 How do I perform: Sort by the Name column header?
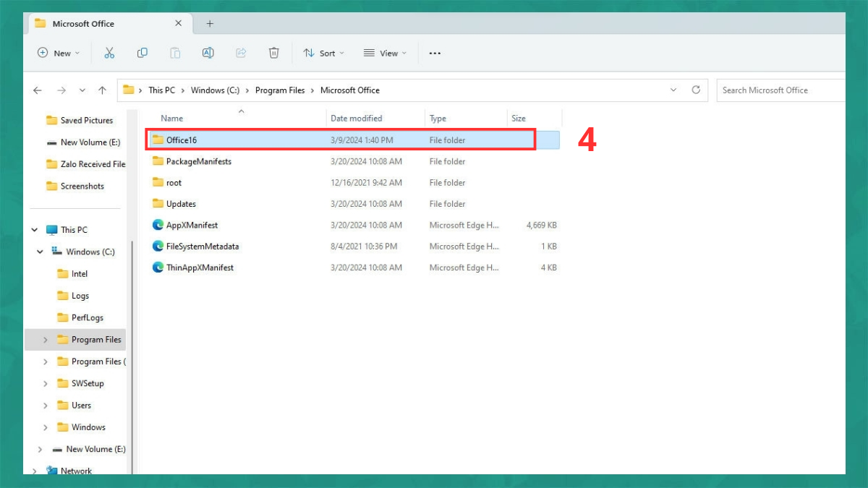click(171, 118)
